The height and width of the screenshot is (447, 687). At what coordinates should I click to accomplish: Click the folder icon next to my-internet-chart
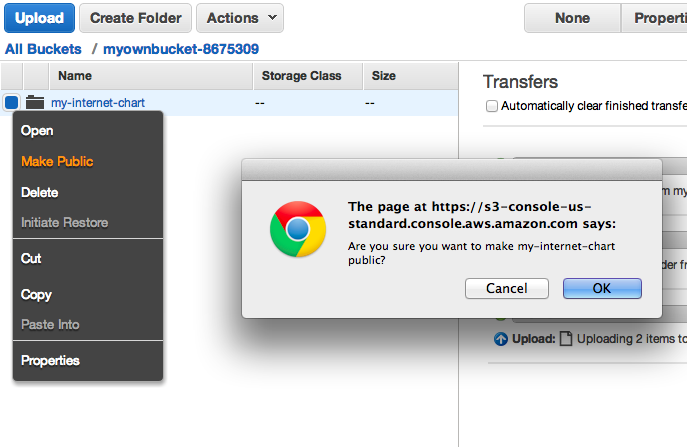point(35,102)
